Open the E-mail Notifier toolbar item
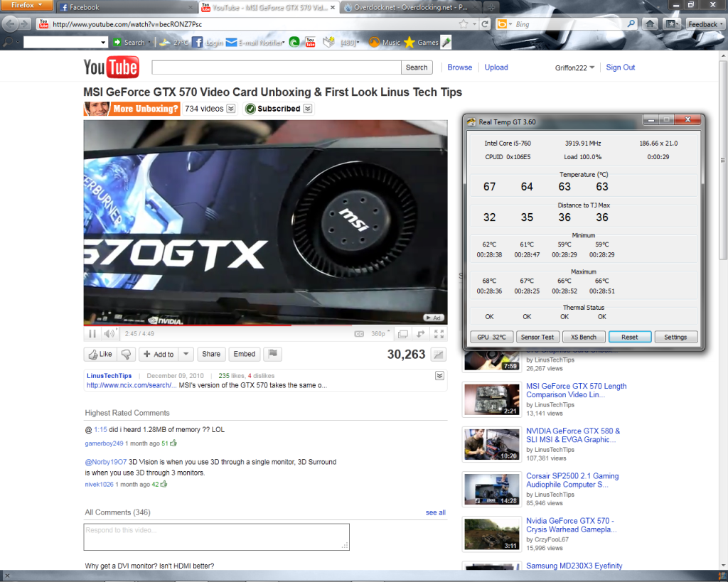 pos(255,42)
